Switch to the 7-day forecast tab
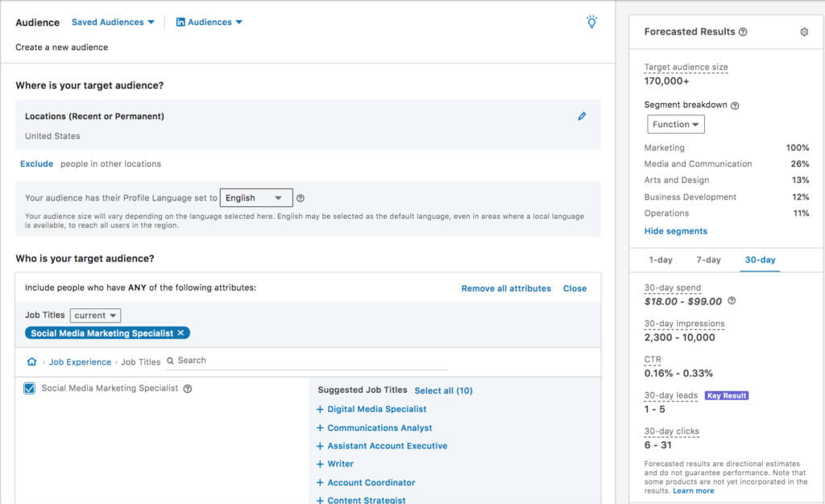Screen dimensions: 825x504 [x=710, y=259]
